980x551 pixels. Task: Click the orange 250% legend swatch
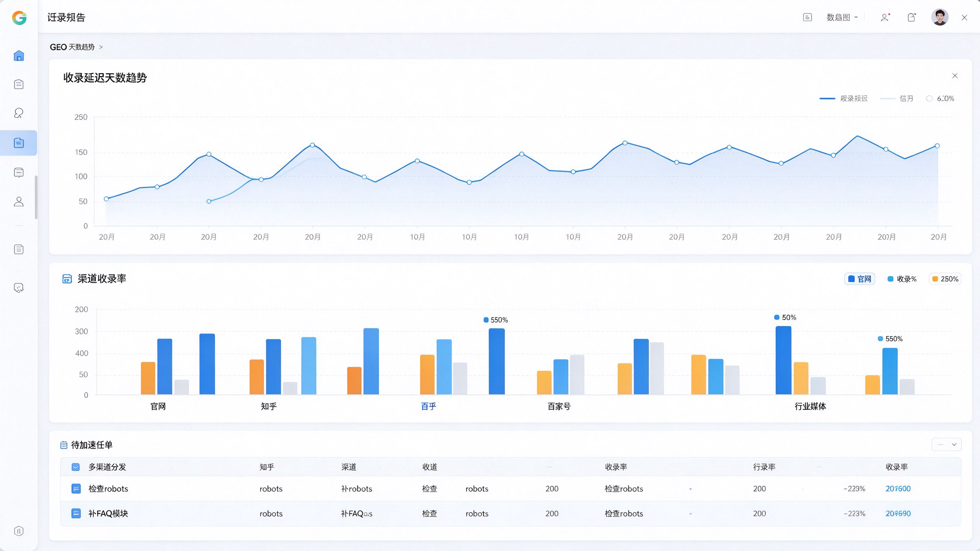click(935, 279)
